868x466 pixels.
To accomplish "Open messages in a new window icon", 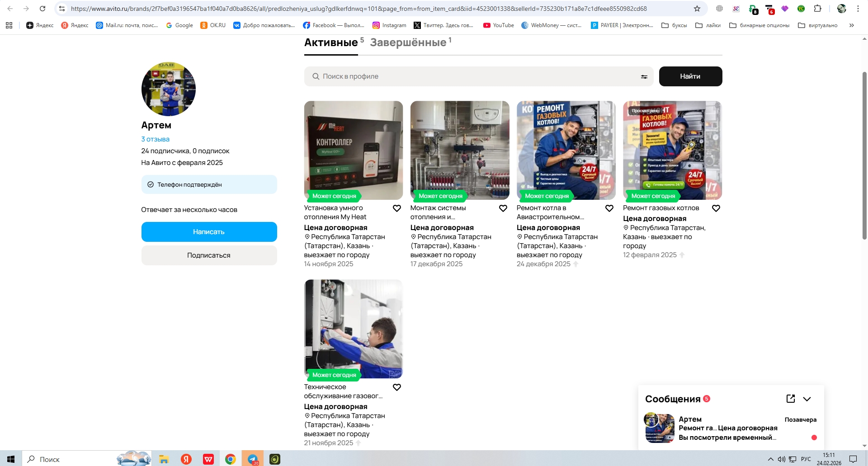I will pyautogui.click(x=790, y=399).
